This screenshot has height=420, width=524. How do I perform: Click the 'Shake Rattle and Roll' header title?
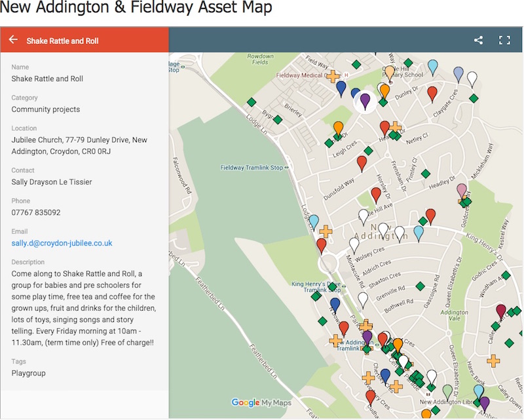coord(62,41)
